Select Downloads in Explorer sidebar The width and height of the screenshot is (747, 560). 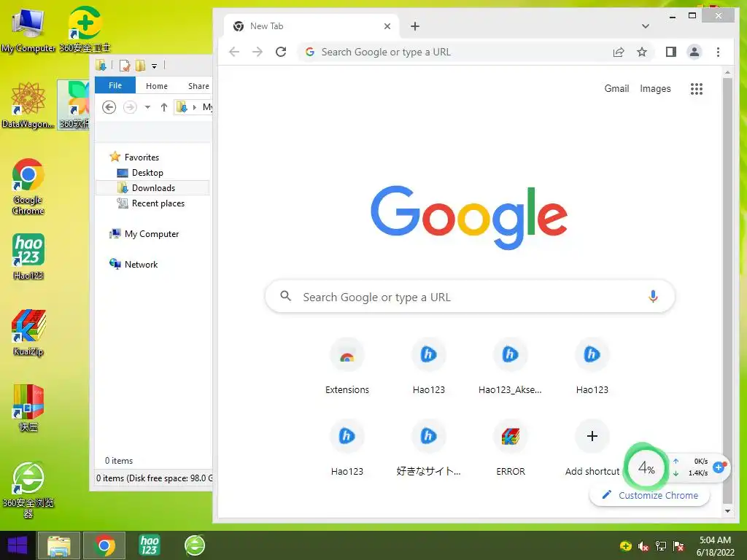coord(152,187)
